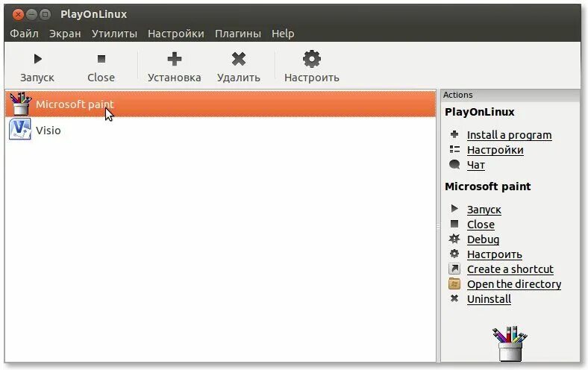The image size is (588, 370).
Task: Click the chat bubble icon beside Чат
Action: point(454,164)
